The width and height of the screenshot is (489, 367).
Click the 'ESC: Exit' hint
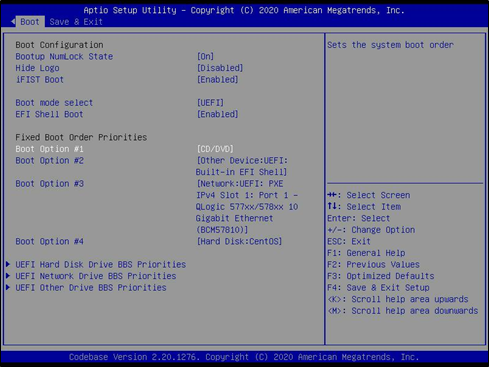tap(349, 241)
